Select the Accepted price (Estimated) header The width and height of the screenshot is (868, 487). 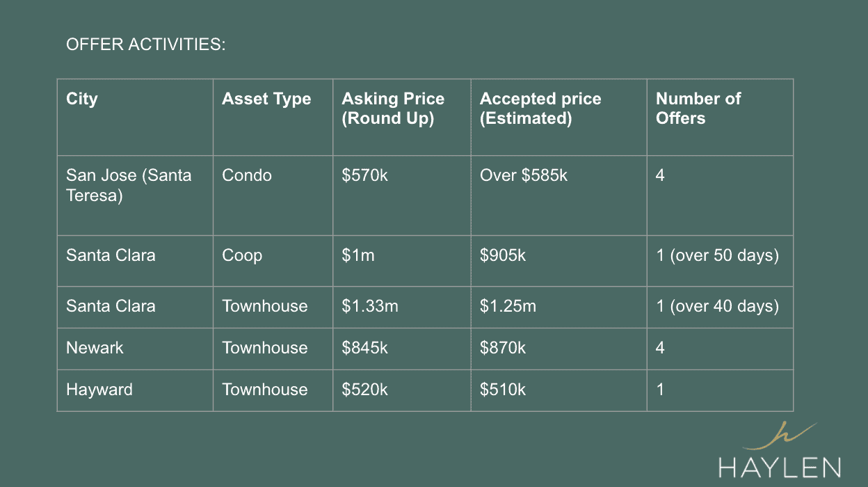click(x=559, y=117)
